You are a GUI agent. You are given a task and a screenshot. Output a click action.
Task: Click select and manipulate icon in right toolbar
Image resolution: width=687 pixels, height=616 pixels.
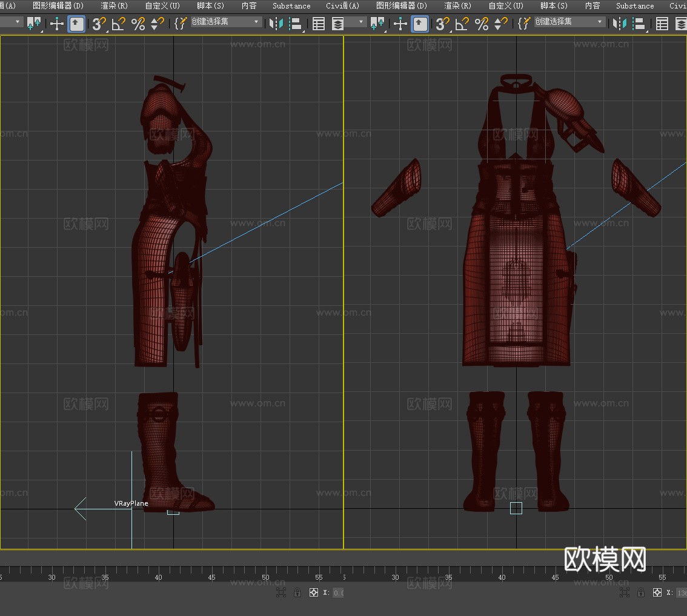pos(400,24)
